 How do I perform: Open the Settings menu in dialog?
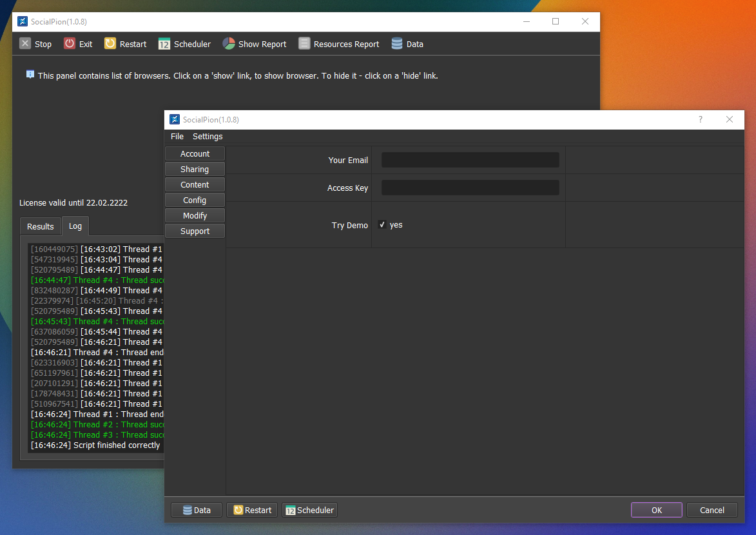pyautogui.click(x=208, y=137)
